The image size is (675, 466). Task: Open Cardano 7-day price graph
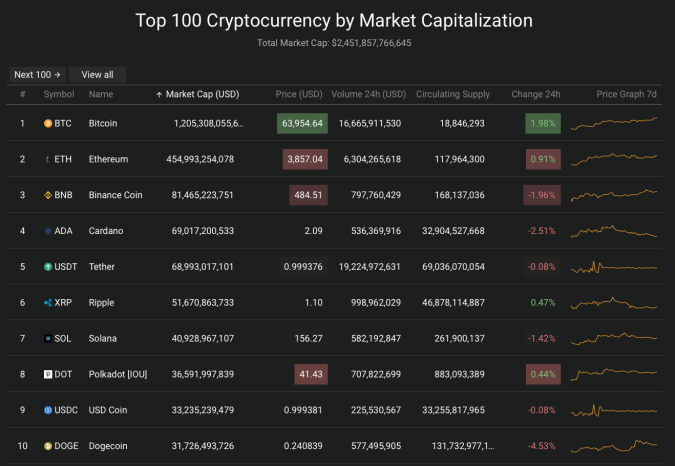tap(614, 231)
